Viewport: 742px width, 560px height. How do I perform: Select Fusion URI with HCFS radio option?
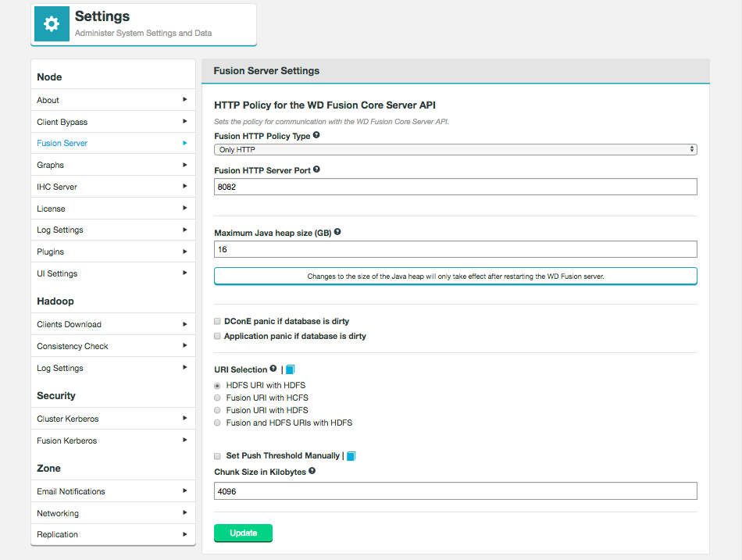coord(217,398)
